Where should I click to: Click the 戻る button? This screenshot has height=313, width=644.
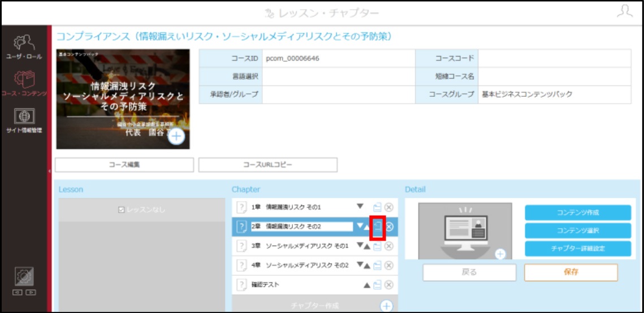469,272
